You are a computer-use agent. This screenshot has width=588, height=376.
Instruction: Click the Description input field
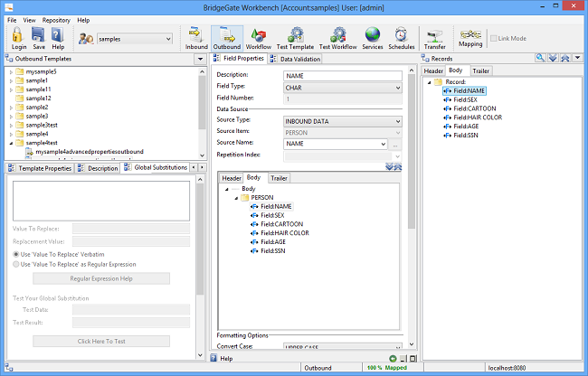(343, 76)
